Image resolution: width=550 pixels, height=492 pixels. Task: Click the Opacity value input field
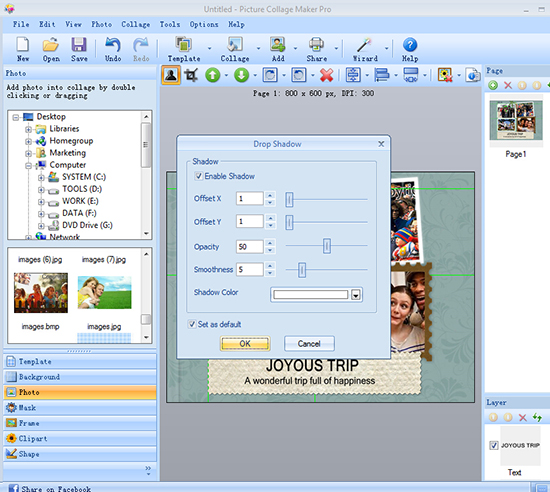[249, 247]
